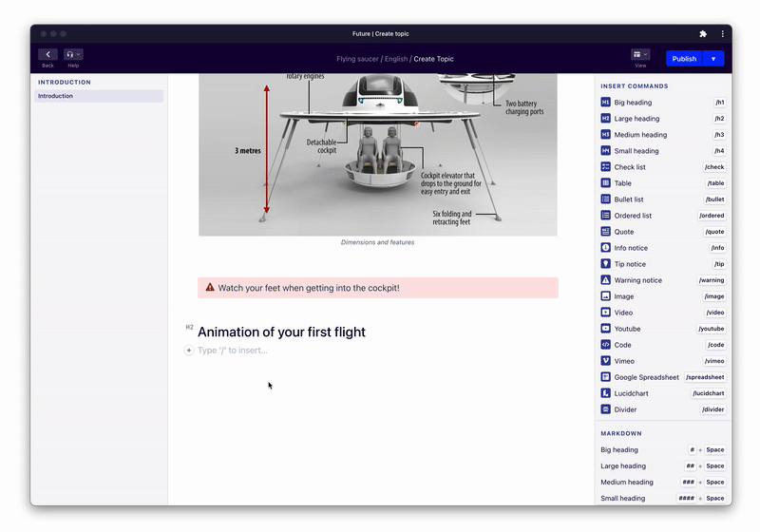Insert a Divider icon
The width and height of the screenshot is (760, 532).
605,409
